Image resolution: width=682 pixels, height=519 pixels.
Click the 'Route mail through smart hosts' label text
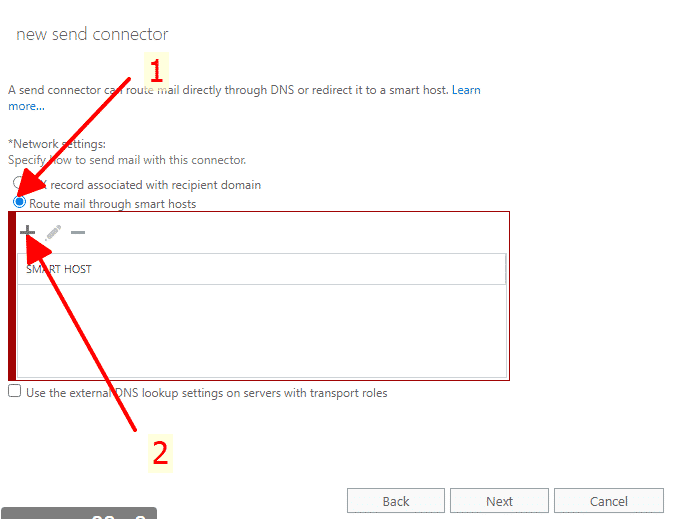pyautogui.click(x=112, y=204)
